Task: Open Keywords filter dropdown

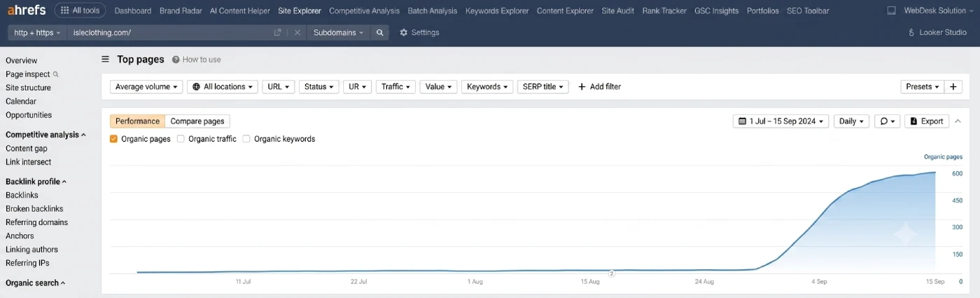Action: click(488, 86)
